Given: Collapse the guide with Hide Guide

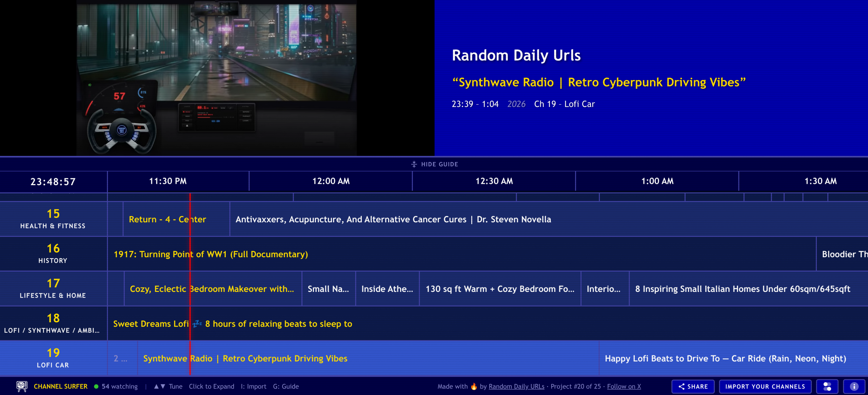Looking at the screenshot, I should tap(434, 164).
